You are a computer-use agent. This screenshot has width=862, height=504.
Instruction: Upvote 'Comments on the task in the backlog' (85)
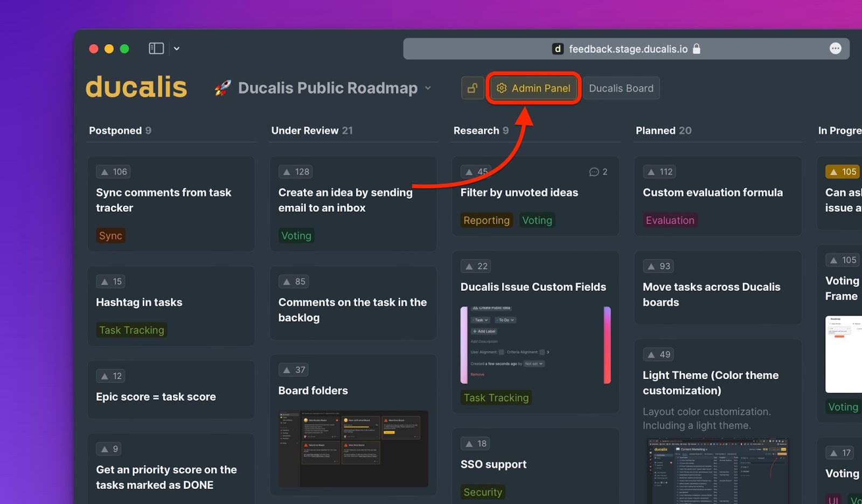294,282
